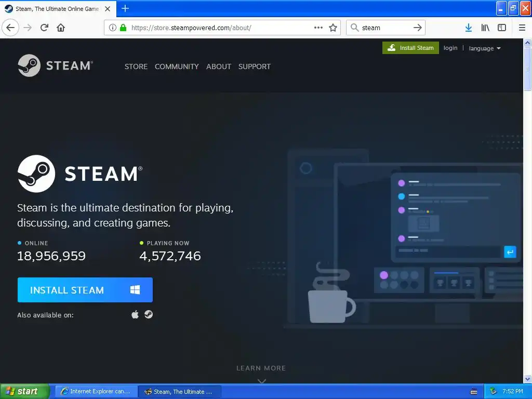Click the tray icon beside the clock
Viewport: 532px width, 399px height.
coord(493,392)
